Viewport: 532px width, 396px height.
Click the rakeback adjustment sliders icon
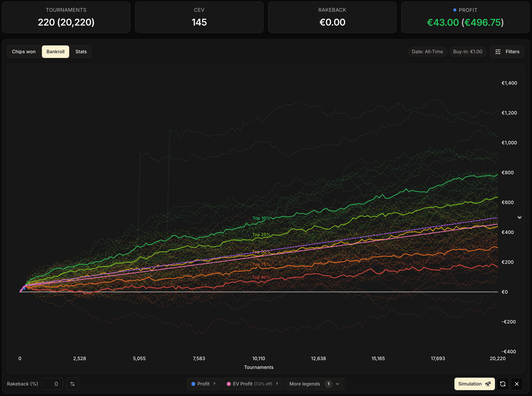pos(72,384)
